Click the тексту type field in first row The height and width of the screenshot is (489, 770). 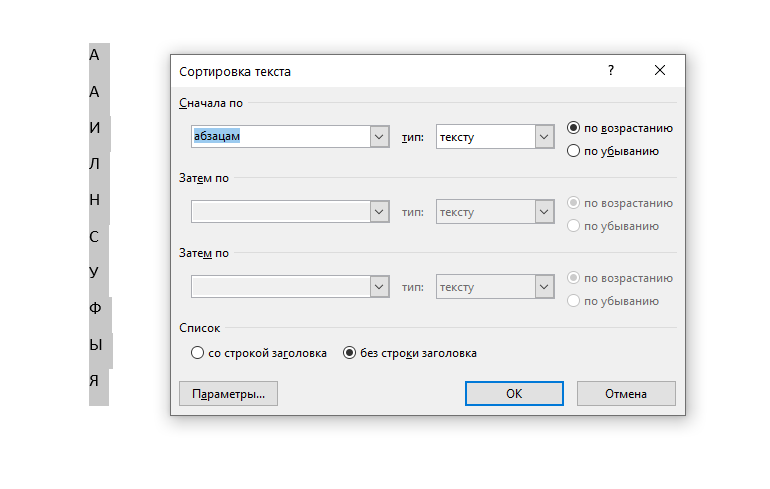click(485, 137)
